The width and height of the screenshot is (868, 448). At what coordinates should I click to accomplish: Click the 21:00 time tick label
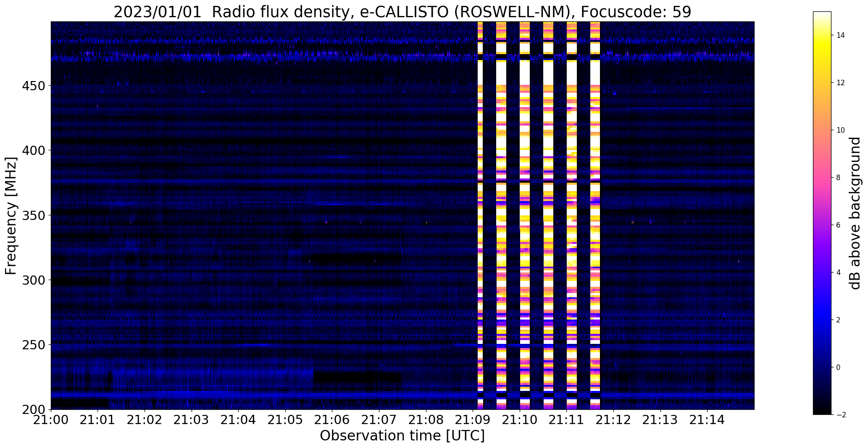pos(51,420)
